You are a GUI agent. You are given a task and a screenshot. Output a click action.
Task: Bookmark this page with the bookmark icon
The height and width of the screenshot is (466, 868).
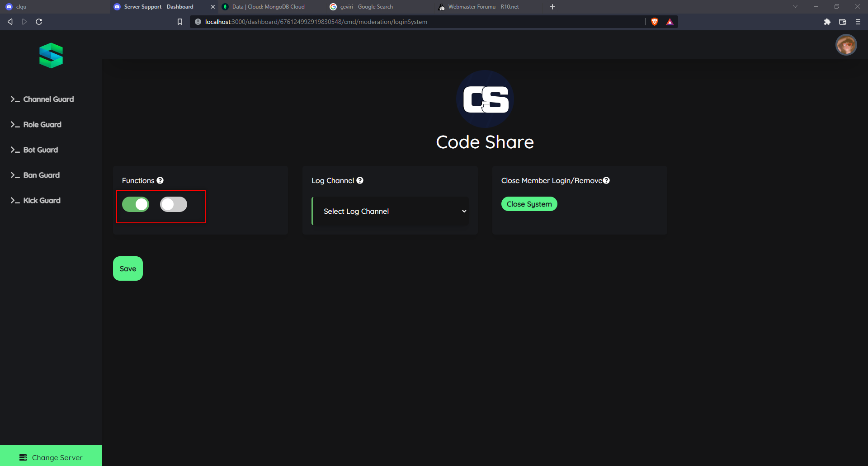pyautogui.click(x=180, y=22)
